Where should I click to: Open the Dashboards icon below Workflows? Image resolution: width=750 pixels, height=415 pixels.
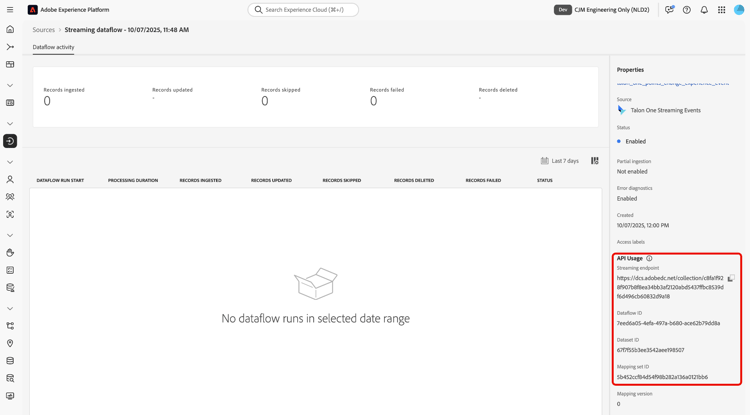coord(10,65)
